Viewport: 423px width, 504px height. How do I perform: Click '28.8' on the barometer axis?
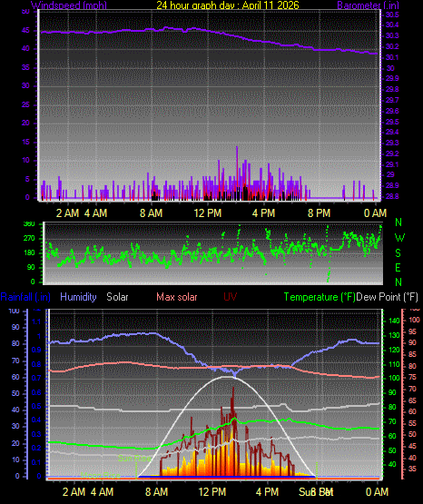(392, 196)
